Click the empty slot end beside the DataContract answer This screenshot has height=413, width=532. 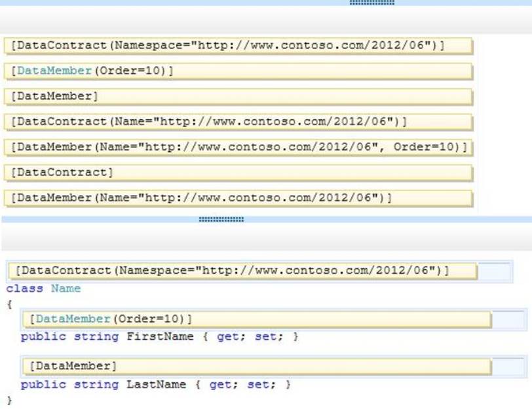coord(495,270)
